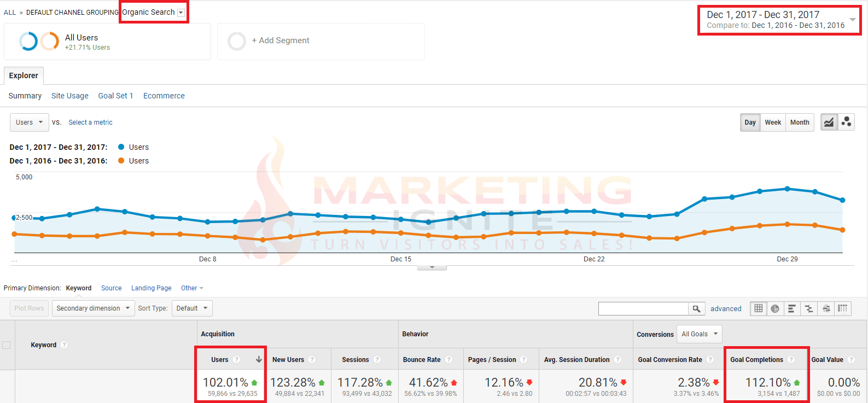Switch to the motion chart bubbles icon
Viewport: 868px width, 403px height.
click(846, 122)
